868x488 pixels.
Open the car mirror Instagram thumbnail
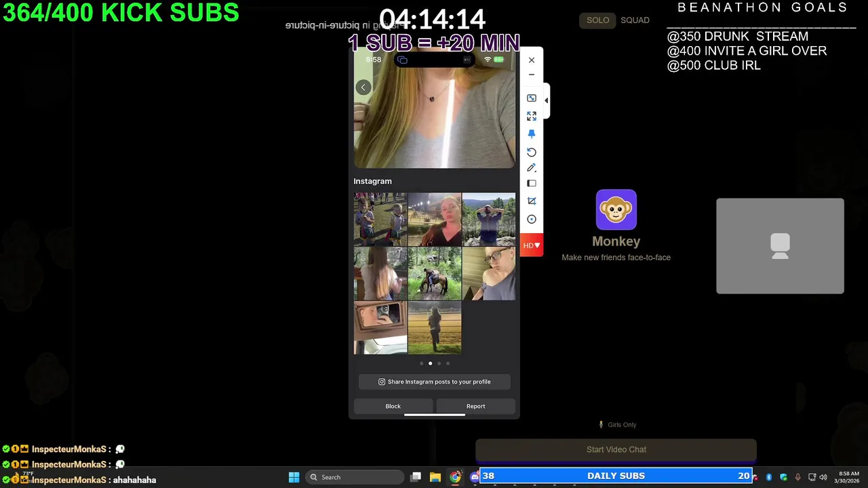pyautogui.click(x=380, y=327)
